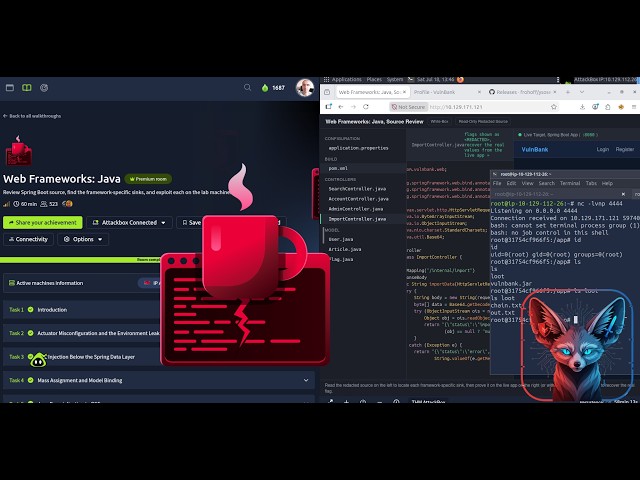Click the target icon in top bar
Image resolution: width=640 pixels, height=480 pixels.
tap(44, 88)
